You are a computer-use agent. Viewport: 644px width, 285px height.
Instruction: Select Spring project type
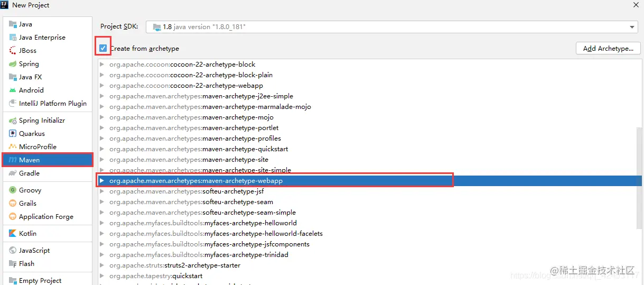[48, 64]
